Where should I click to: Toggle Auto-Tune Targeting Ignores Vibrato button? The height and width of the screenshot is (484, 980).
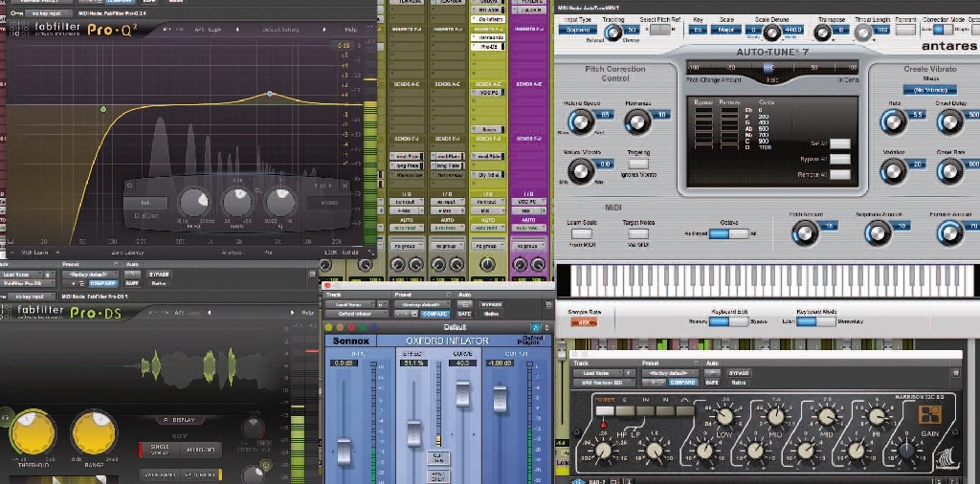click(638, 164)
